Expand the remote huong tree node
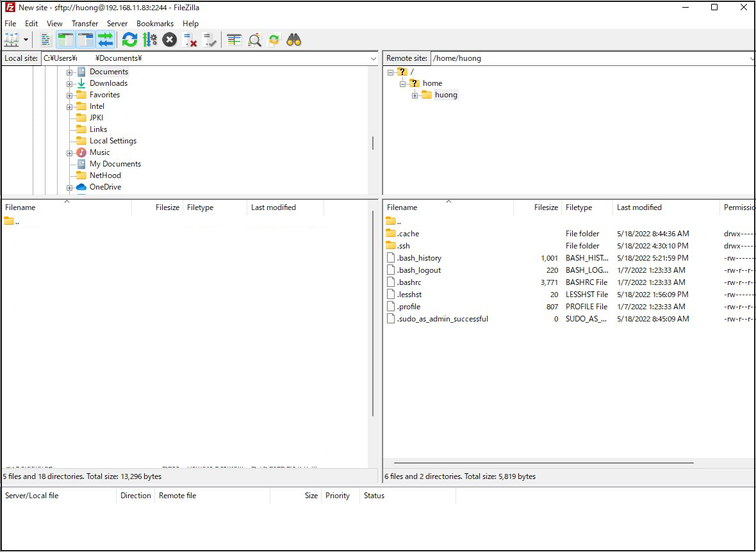 pyautogui.click(x=415, y=95)
